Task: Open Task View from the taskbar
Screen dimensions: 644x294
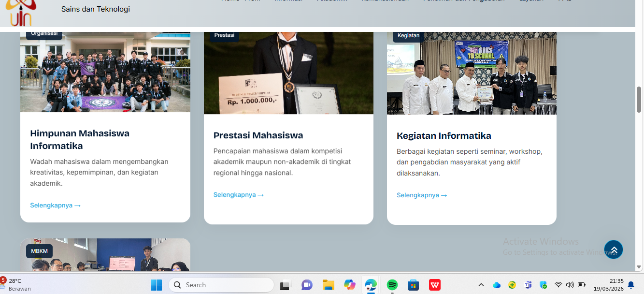Action: click(x=285, y=285)
